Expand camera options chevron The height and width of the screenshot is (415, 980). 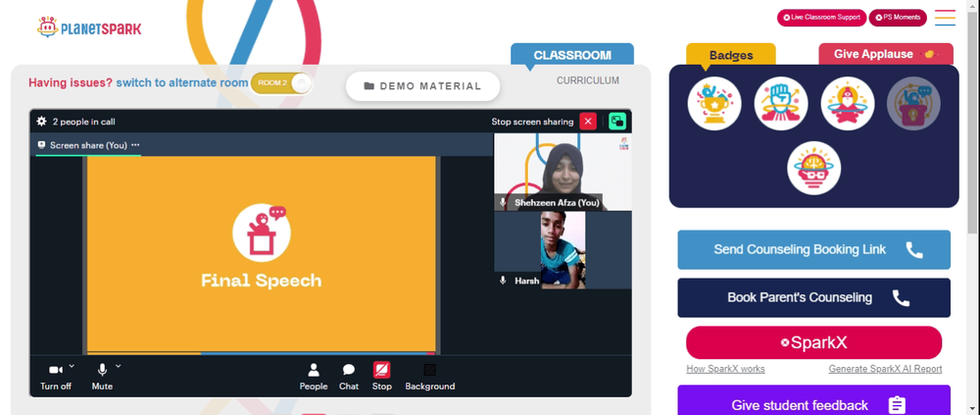coord(72,366)
